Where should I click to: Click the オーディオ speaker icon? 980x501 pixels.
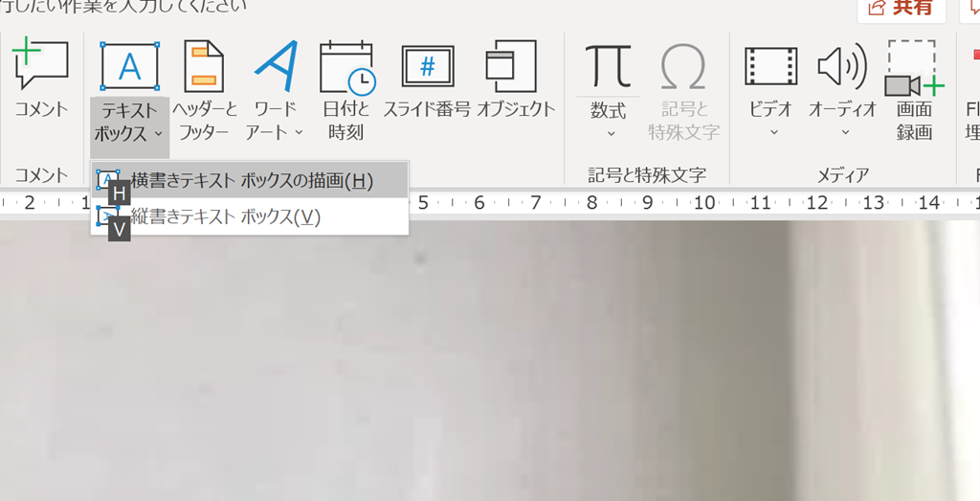[x=841, y=65]
